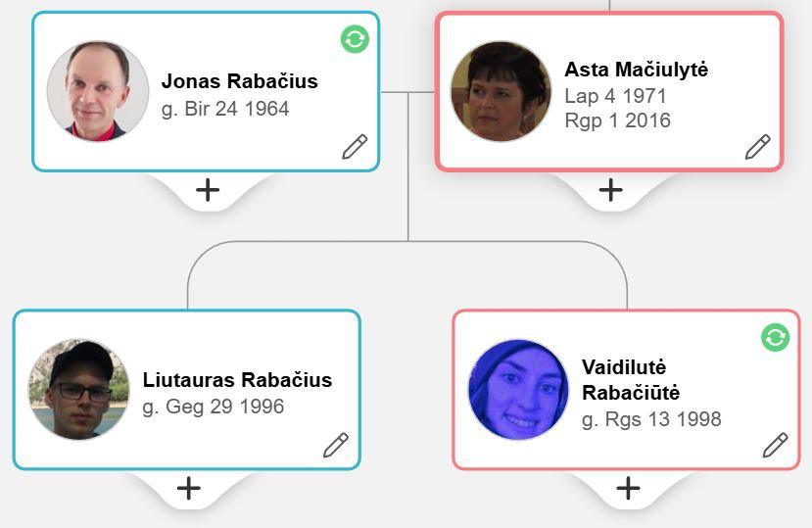Expand plus under Vaidilutė Rabačiūtė
Viewport: 812px width, 528px height.
(628, 488)
